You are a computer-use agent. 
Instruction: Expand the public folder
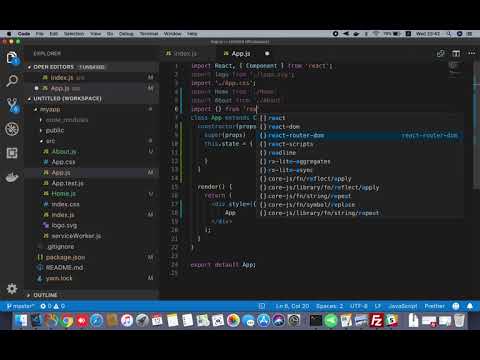click(x=55, y=130)
